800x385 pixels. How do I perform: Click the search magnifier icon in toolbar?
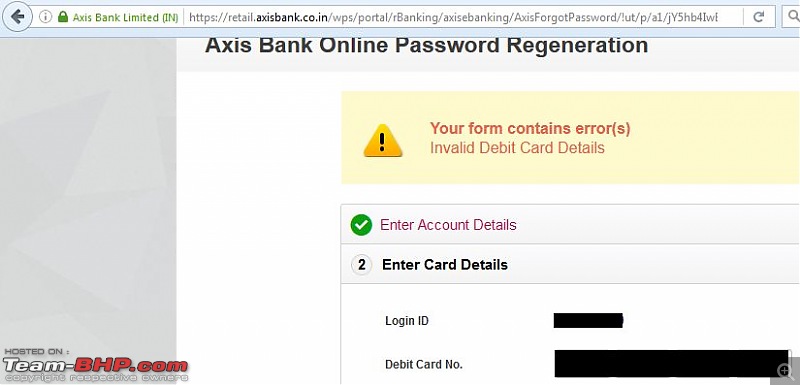point(793,17)
